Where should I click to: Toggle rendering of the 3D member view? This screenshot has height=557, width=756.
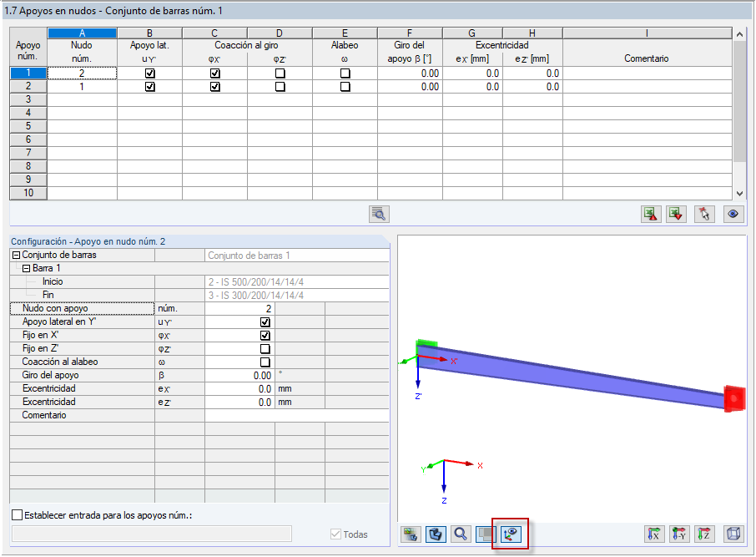(x=436, y=534)
